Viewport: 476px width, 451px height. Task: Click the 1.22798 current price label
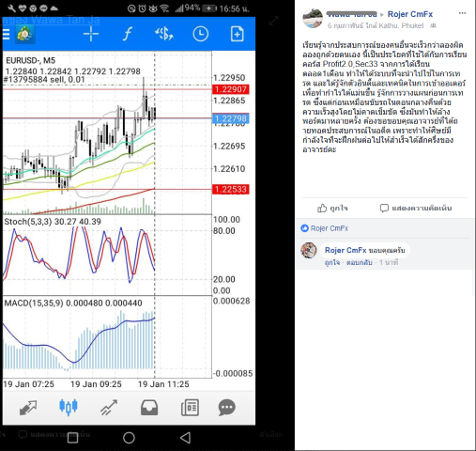231,118
